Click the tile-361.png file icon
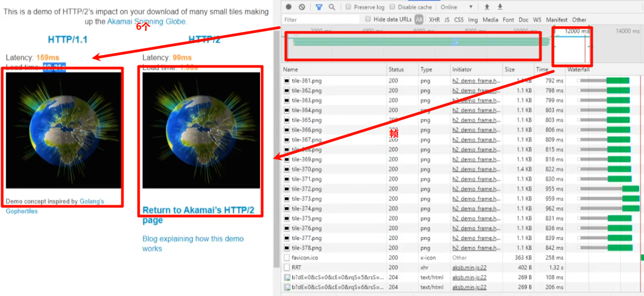Screen dimensions: 644x296 click(287, 81)
